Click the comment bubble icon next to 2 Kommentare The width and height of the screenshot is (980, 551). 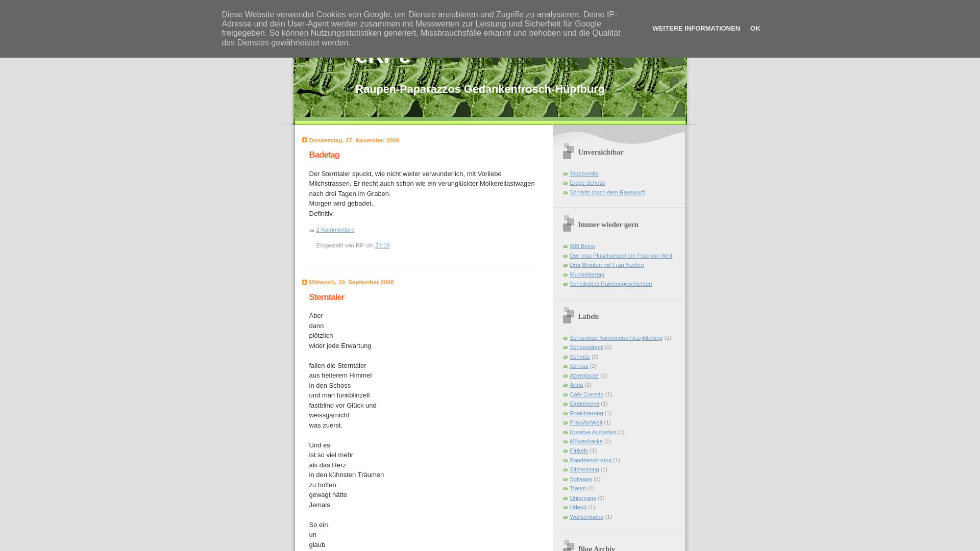coord(312,231)
